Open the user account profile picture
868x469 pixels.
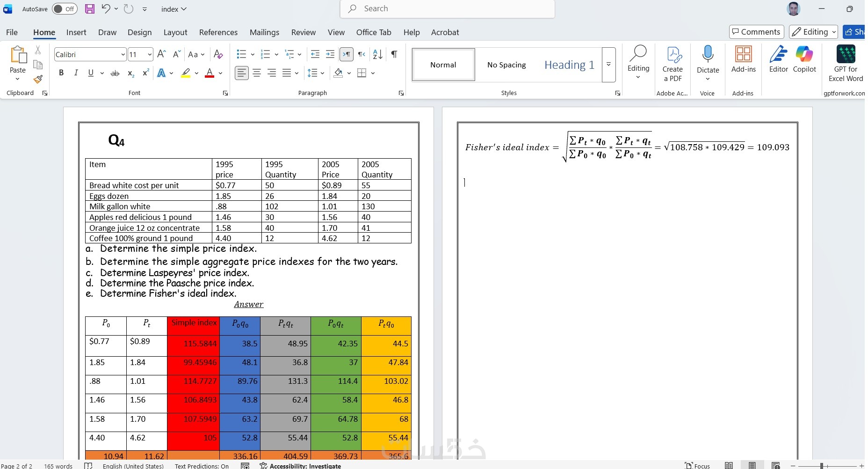[794, 9]
